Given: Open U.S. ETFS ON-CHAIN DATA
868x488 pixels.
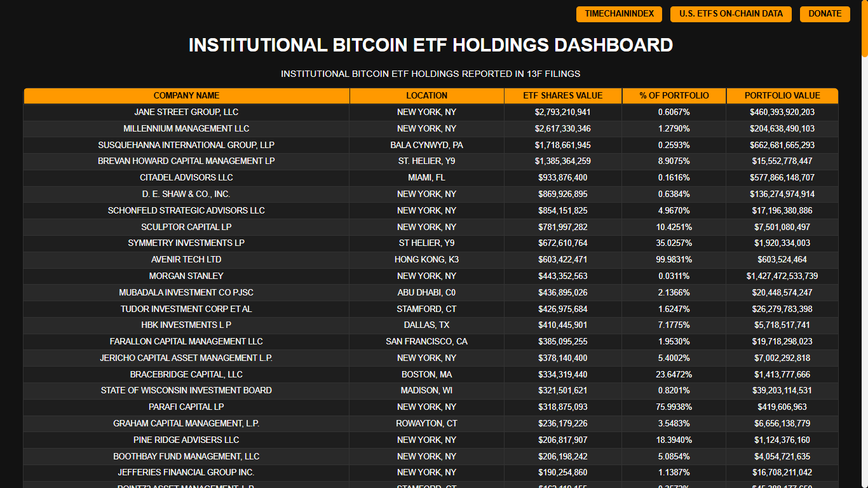Looking at the screenshot, I should [730, 14].
